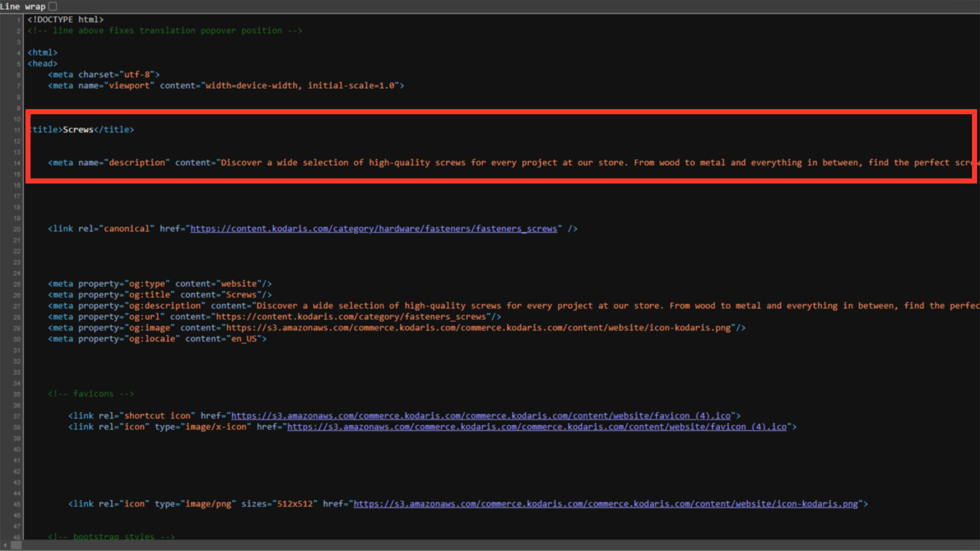Image resolution: width=980 pixels, height=551 pixels.
Task: Click line number 11 in the gutter
Action: pos(17,130)
